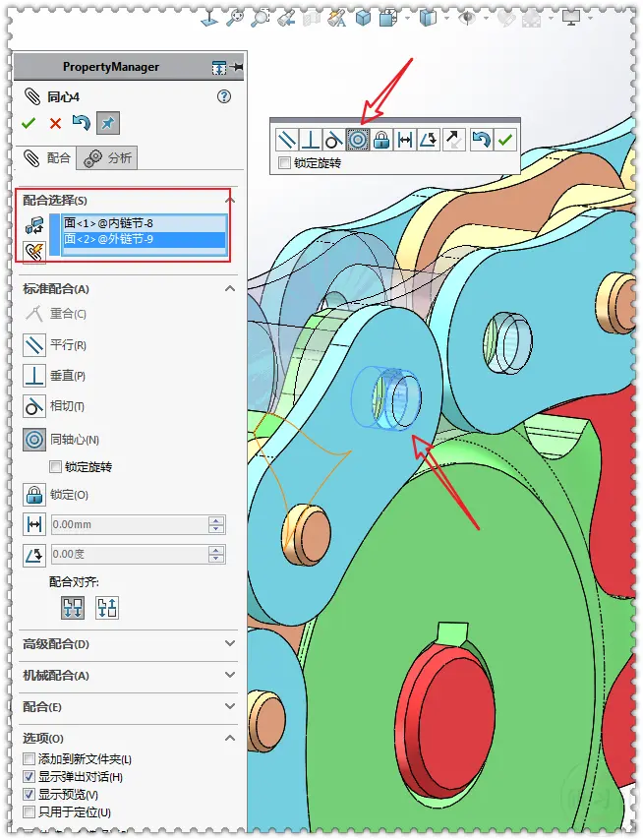The image size is (643, 840).
Task: Select 垂直(P) perpendicular mate
Action: pos(55,376)
